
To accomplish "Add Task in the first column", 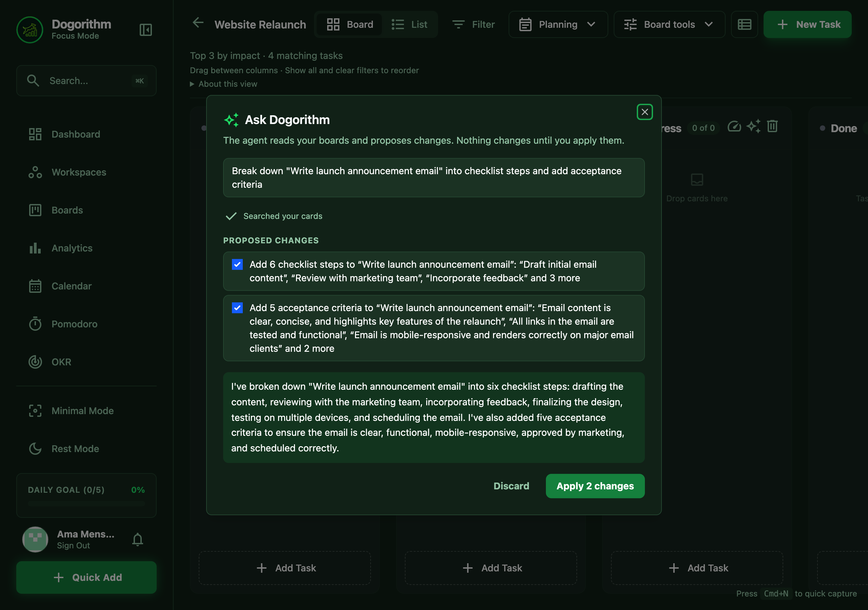I will [285, 568].
